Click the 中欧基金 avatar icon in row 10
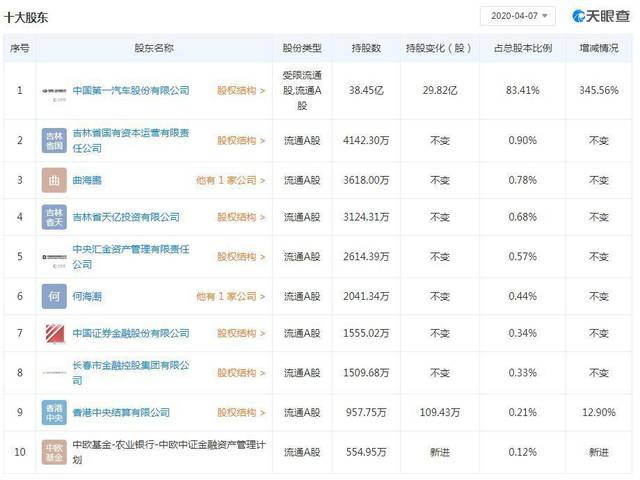 click(x=54, y=452)
